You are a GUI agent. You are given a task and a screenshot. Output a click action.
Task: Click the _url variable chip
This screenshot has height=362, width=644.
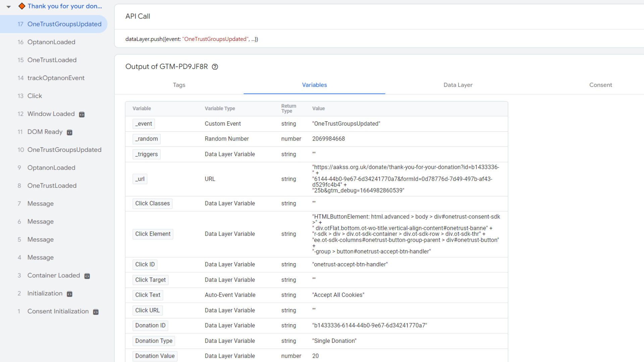pos(140,179)
